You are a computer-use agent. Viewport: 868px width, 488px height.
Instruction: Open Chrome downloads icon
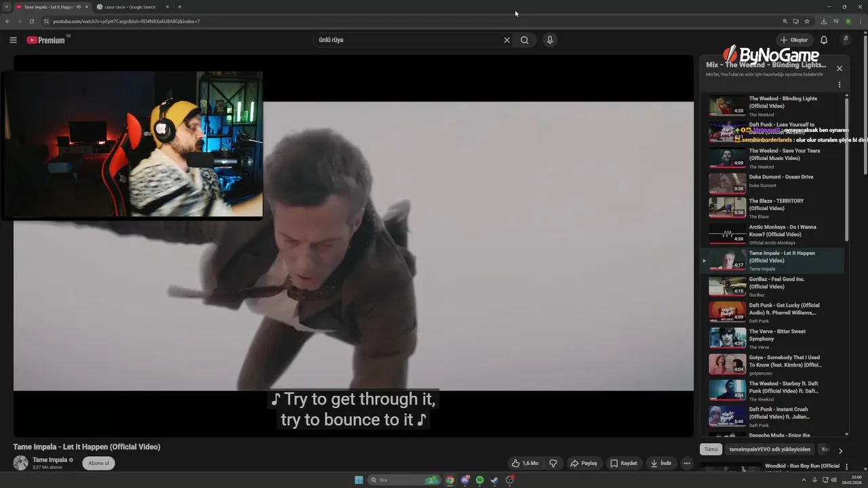tap(825, 21)
